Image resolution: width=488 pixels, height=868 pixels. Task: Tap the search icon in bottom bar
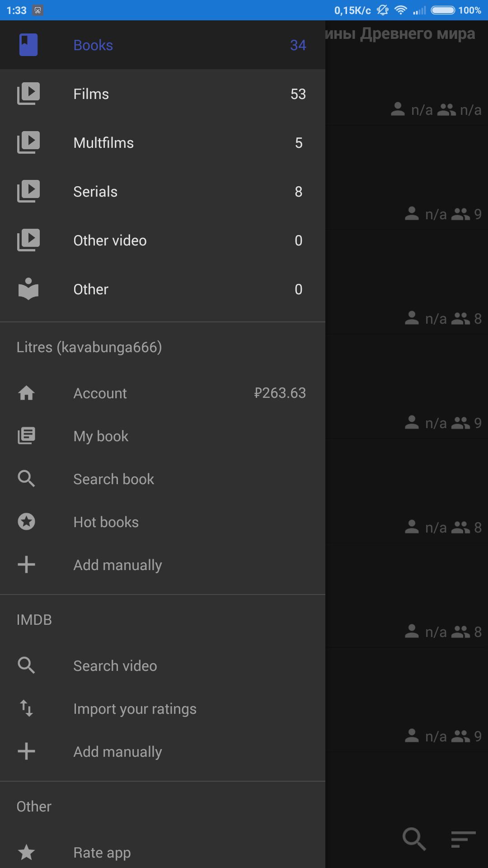tap(414, 839)
